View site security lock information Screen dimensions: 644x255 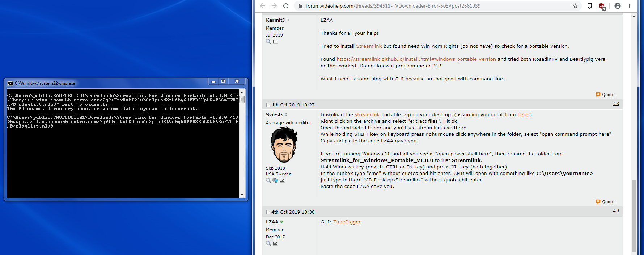pyautogui.click(x=300, y=6)
